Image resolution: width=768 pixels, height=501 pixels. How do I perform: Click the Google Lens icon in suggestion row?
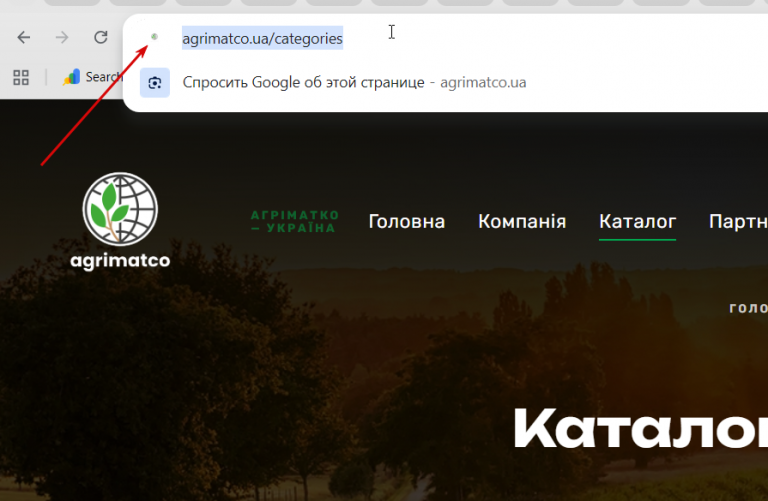coord(155,83)
